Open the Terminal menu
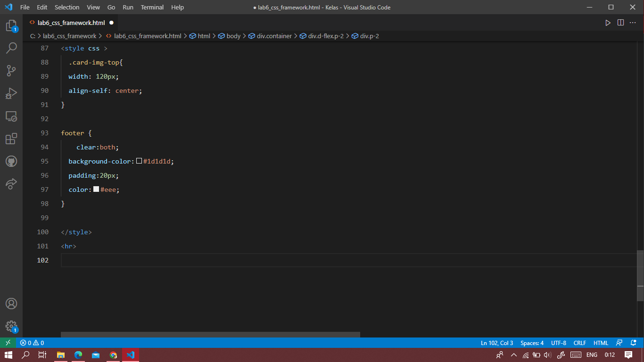644x362 pixels. point(152,7)
